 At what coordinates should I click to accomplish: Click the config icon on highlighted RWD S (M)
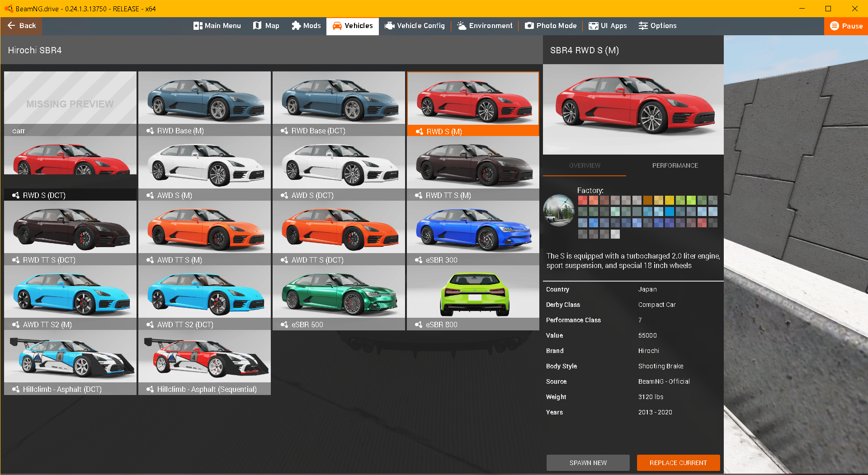click(x=420, y=132)
